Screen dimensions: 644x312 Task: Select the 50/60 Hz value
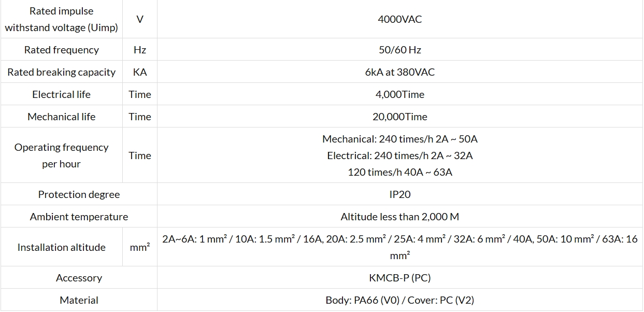400,50
